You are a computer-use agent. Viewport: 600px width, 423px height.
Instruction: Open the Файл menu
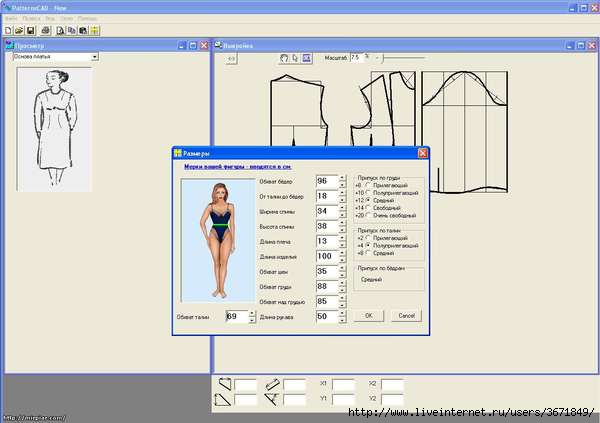coord(11,18)
